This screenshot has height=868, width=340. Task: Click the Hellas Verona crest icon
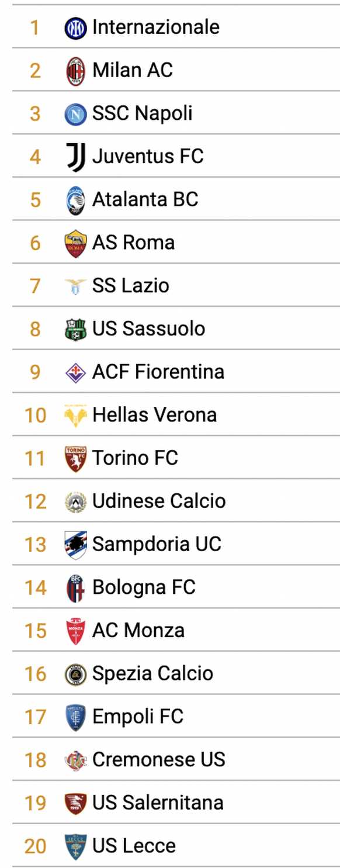(75, 415)
